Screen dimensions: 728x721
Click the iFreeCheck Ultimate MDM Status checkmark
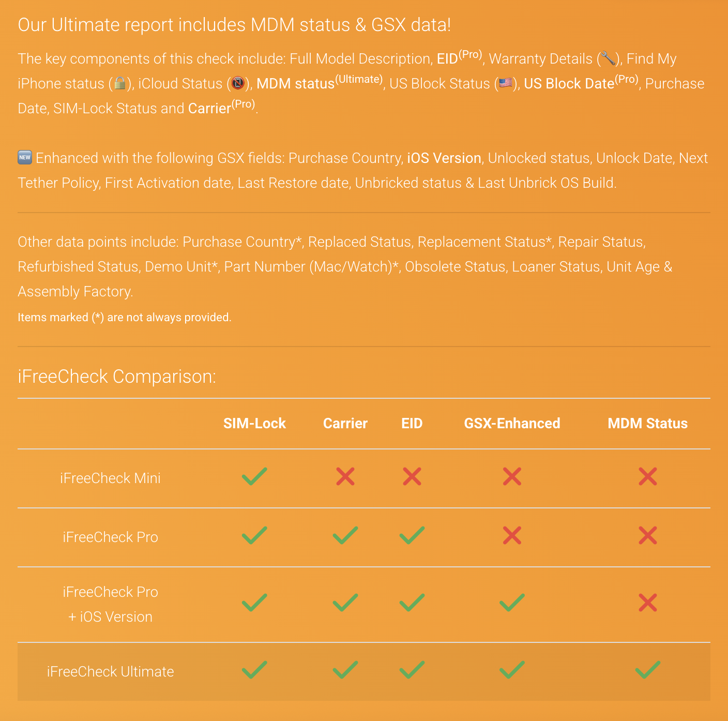(x=647, y=670)
